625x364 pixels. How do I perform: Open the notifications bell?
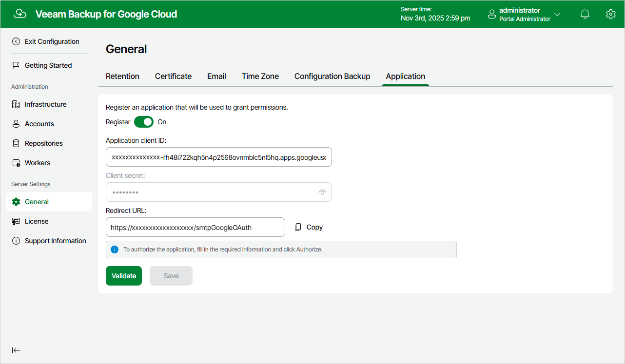(x=585, y=14)
